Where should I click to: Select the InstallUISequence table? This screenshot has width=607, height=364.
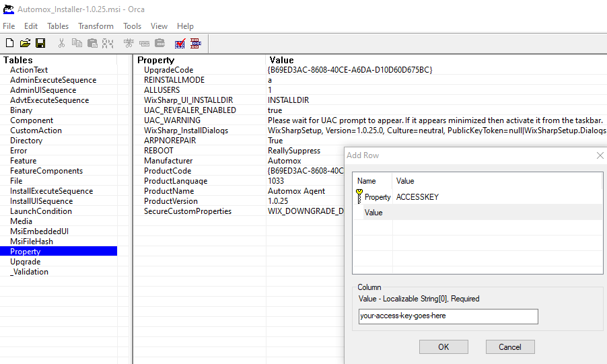click(x=42, y=201)
